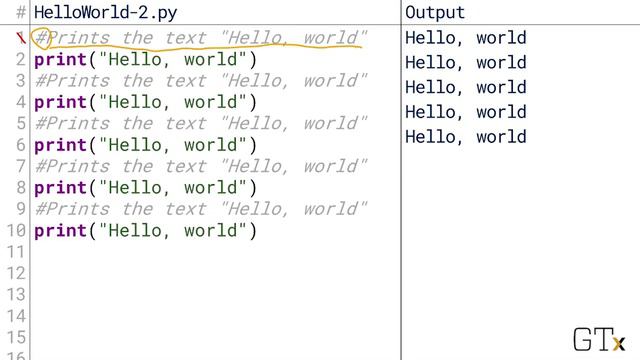Place cursor in the comment on line 7

[x=201, y=166]
